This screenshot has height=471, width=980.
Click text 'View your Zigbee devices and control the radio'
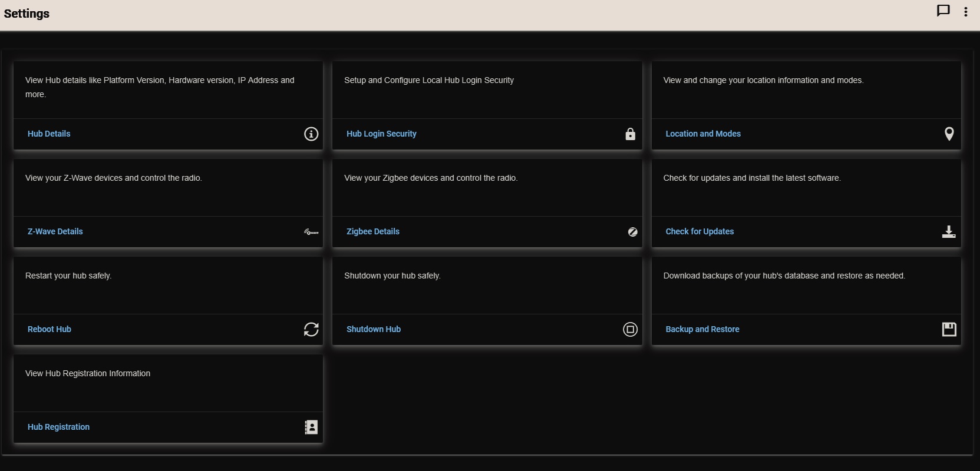pyautogui.click(x=430, y=178)
